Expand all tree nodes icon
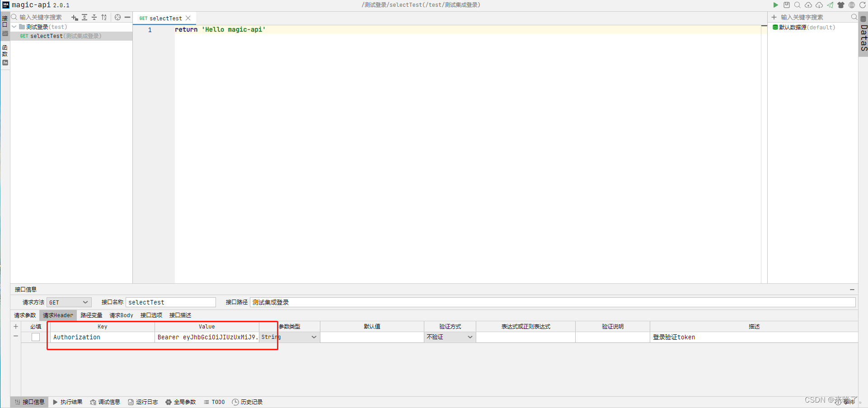The image size is (868, 408). click(x=84, y=18)
